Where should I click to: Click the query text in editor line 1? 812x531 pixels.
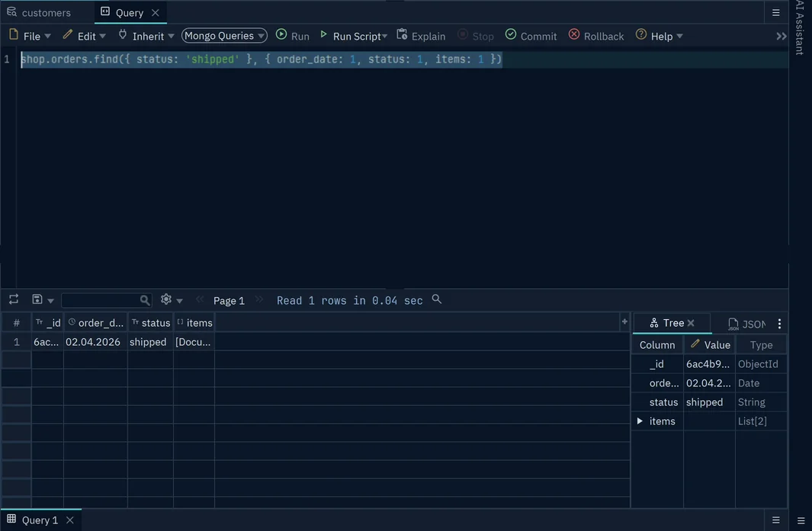[261, 59]
